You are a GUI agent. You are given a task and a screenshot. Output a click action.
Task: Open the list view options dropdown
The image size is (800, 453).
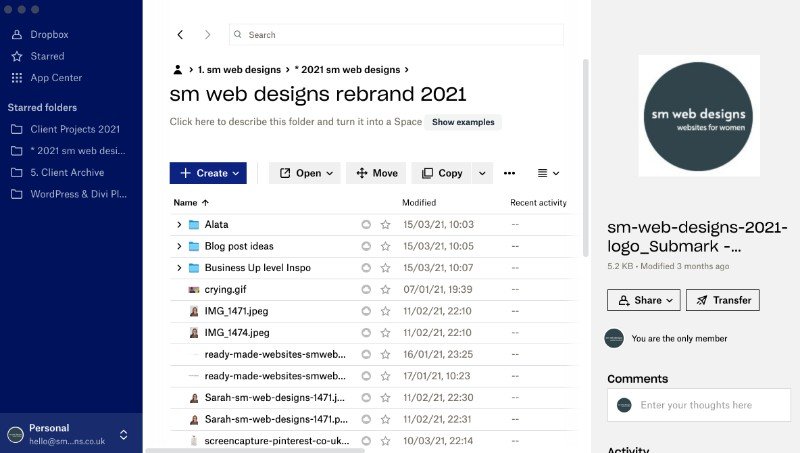548,173
